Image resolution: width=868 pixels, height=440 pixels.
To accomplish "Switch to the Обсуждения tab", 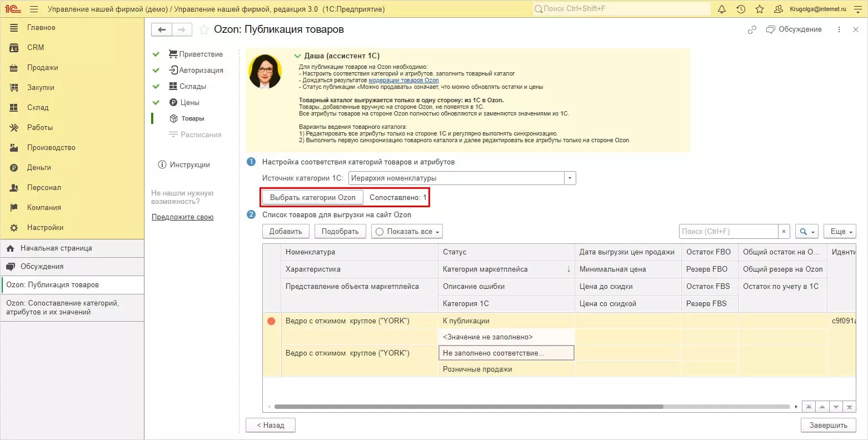I will [72, 267].
